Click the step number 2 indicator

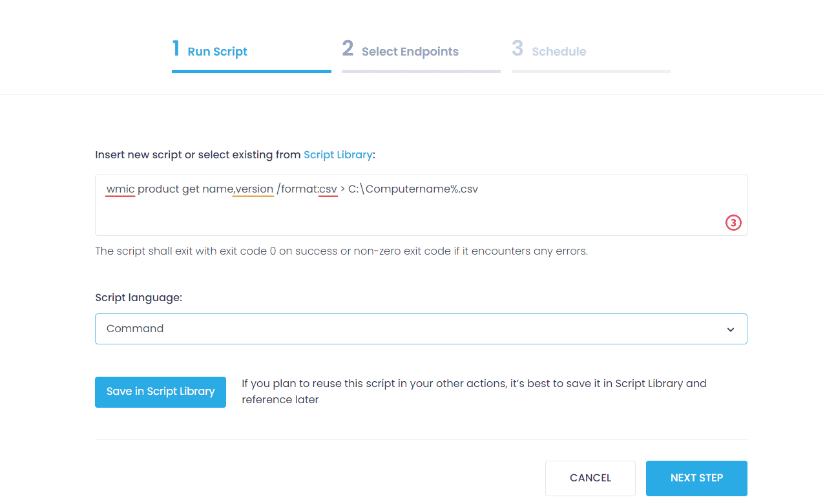(x=348, y=48)
